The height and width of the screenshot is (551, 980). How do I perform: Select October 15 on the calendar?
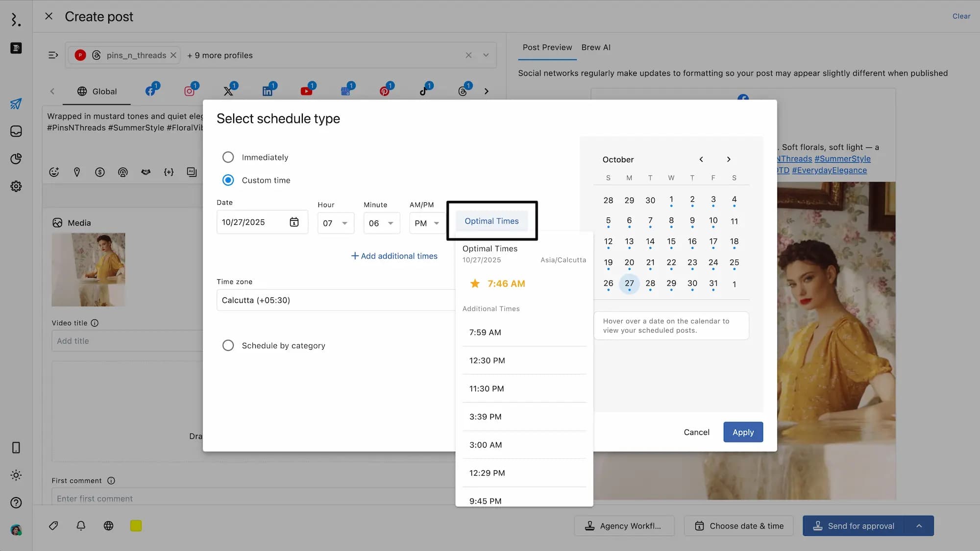(671, 241)
